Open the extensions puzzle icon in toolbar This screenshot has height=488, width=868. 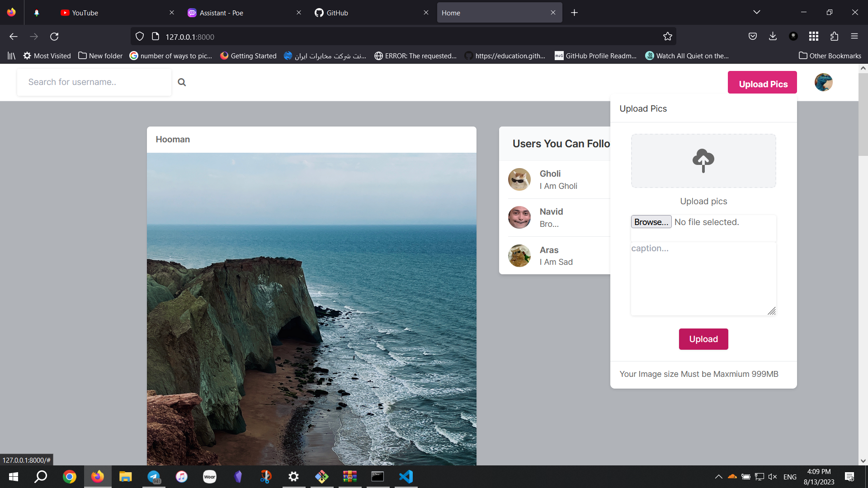(x=834, y=36)
